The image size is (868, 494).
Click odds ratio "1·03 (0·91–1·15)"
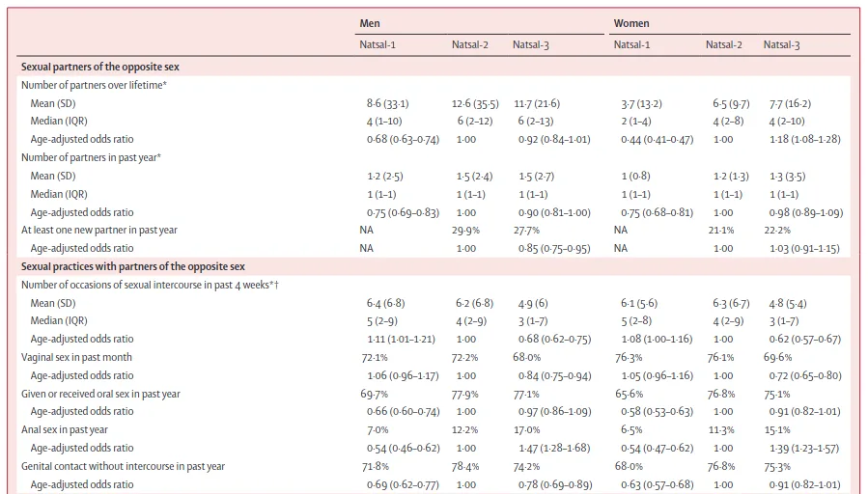tap(804, 248)
